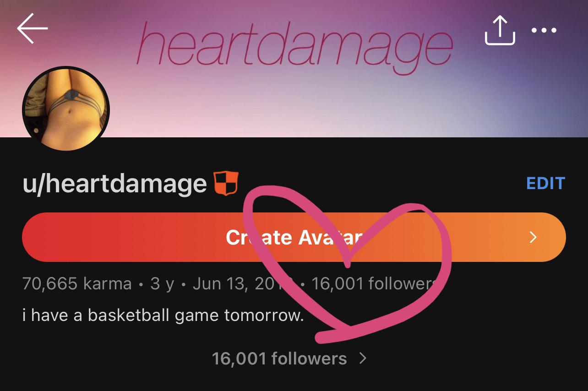The image size is (588, 391).
Task: Tap the u/heartdamage username heading
Action: tap(114, 184)
